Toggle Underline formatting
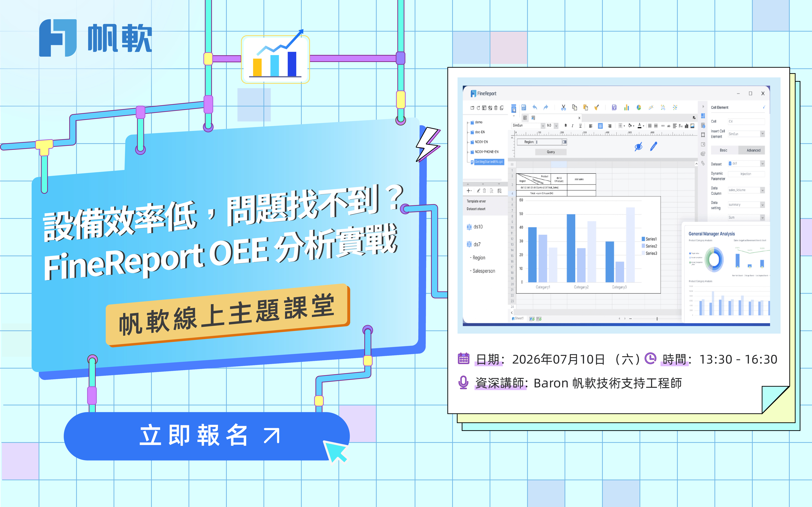This screenshot has height=507, width=812. coord(581,126)
